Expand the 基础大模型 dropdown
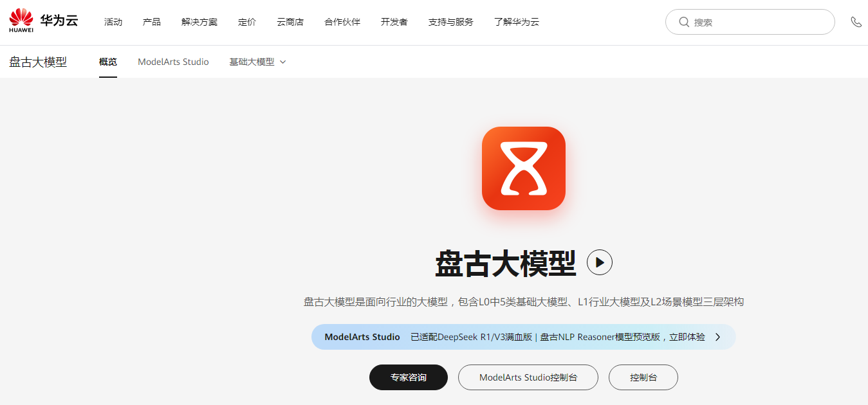868x405 pixels. click(x=257, y=62)
